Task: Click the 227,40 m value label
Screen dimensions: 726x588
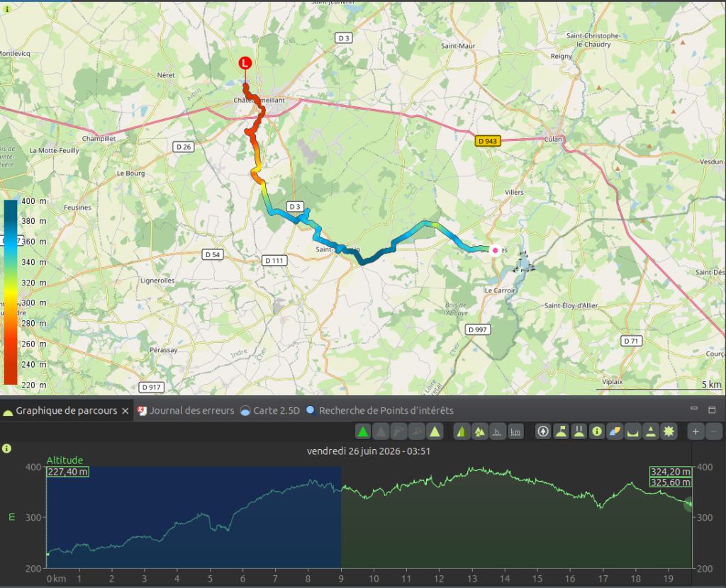Action: [x=67, y=472]
